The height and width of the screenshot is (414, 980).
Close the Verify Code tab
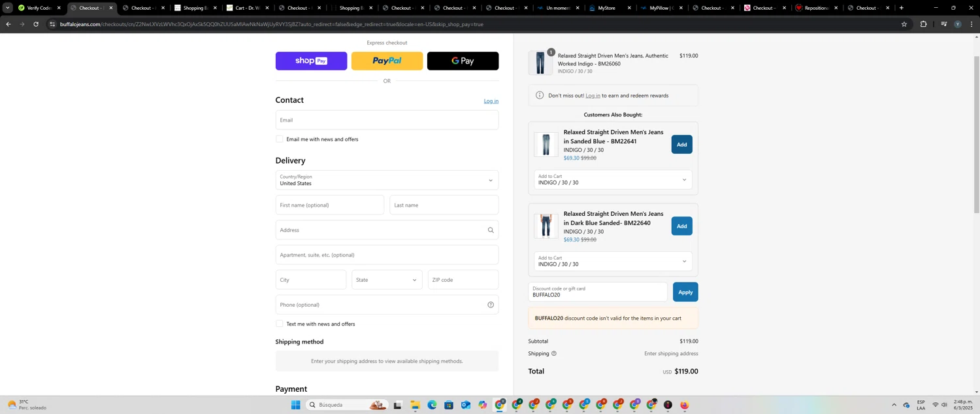click(59, 8)
